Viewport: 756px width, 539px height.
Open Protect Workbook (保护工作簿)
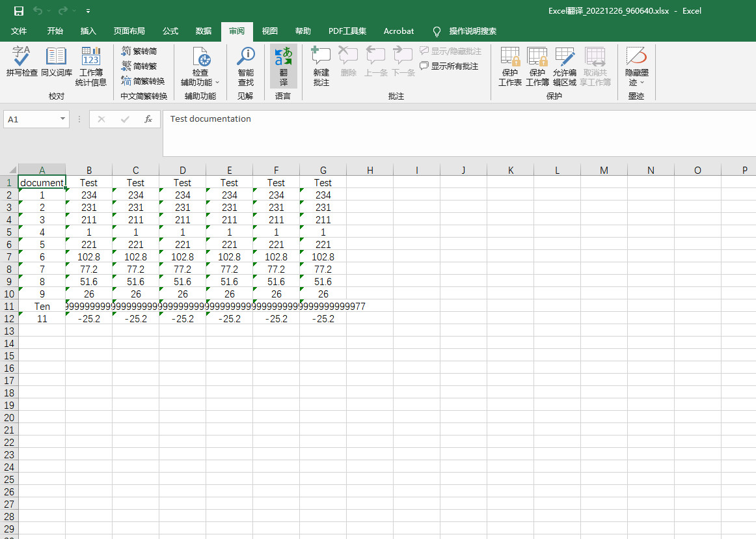click(x=537, y=66)
